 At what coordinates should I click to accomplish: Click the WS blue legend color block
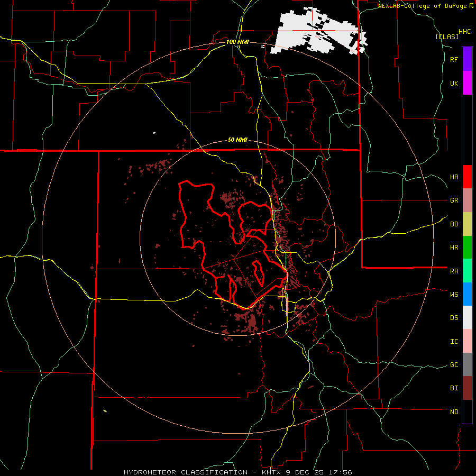(467, 294)
